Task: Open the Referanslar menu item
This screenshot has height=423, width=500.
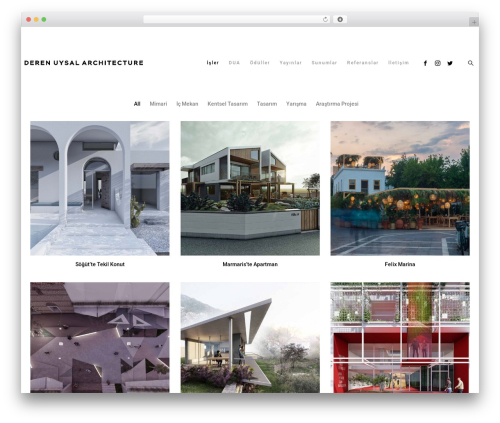Action: click(362, 63)
